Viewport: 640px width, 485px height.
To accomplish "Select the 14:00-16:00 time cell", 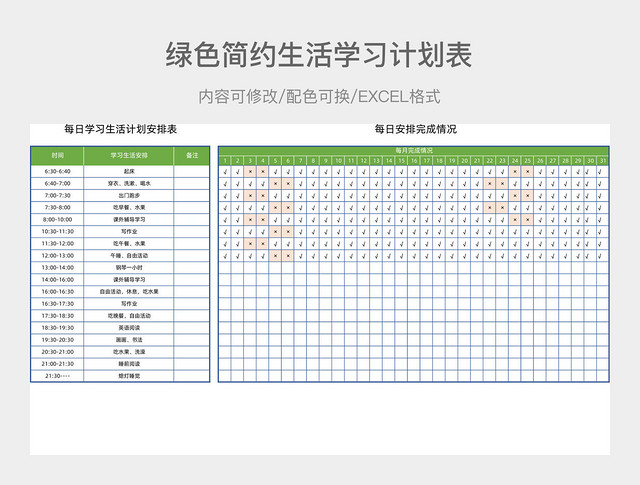I will click(x=57, y=280).
